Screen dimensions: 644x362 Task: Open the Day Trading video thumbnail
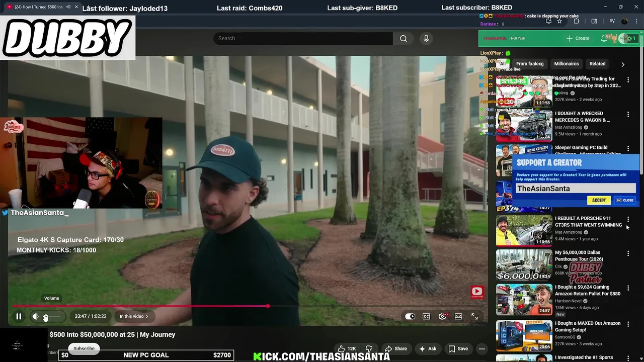(524, 92)
